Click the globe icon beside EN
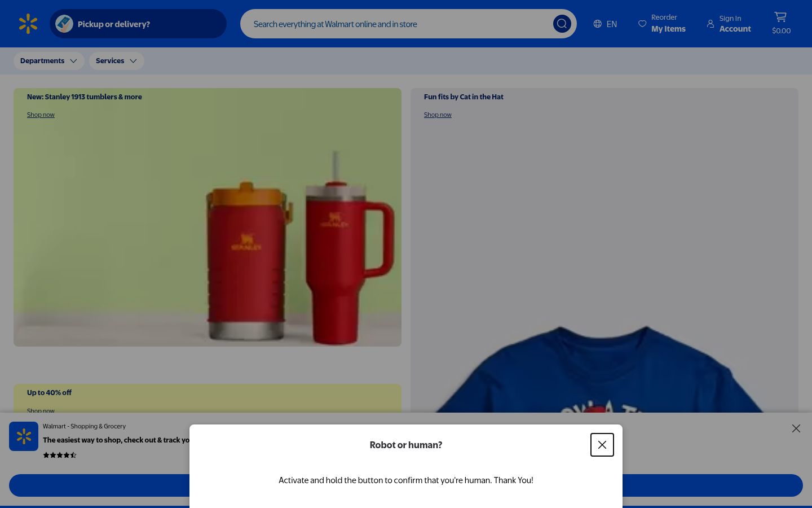The image size is (812, 508). (597, 24)
